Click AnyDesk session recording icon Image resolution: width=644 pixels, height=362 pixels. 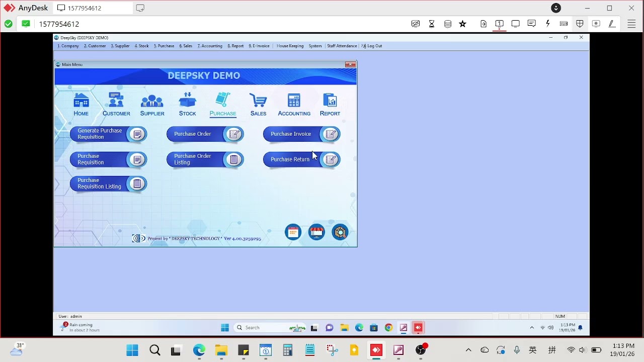pyautogui.click(x=596, y=24)
